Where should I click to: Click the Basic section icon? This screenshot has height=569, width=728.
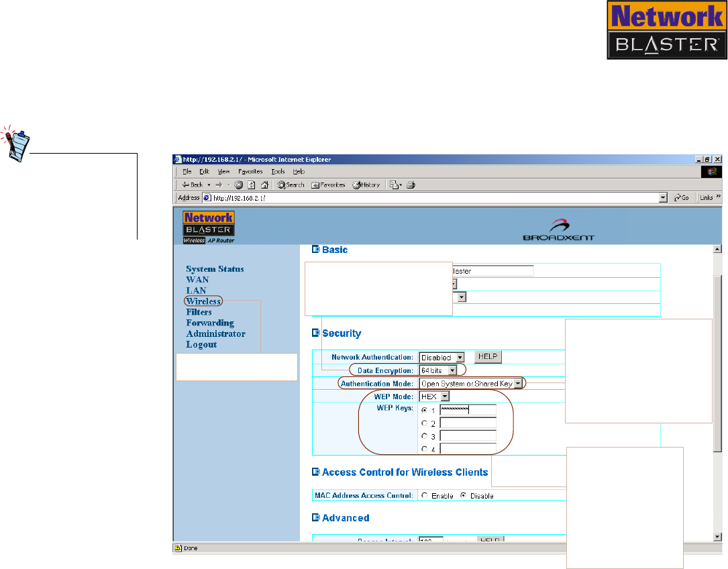(316, 250)
